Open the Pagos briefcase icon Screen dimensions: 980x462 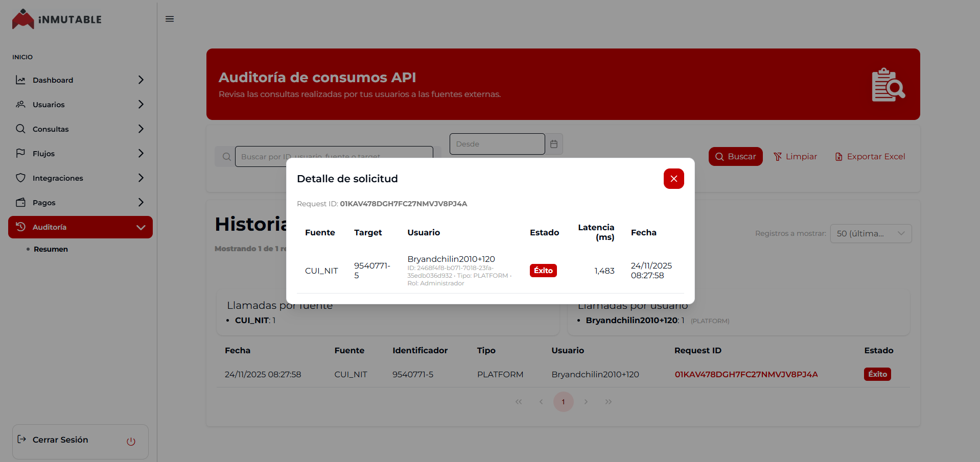pyautogui.click(x=20, y=202)
